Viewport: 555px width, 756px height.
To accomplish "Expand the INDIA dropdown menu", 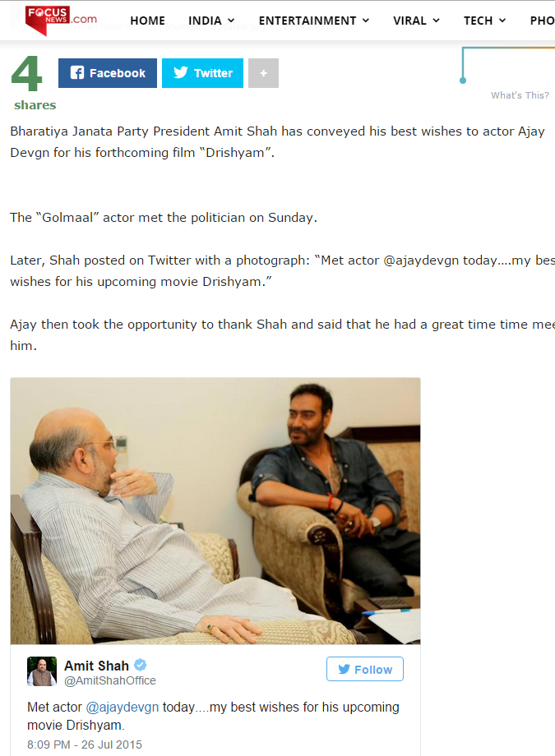I will [x=211, y=21].
